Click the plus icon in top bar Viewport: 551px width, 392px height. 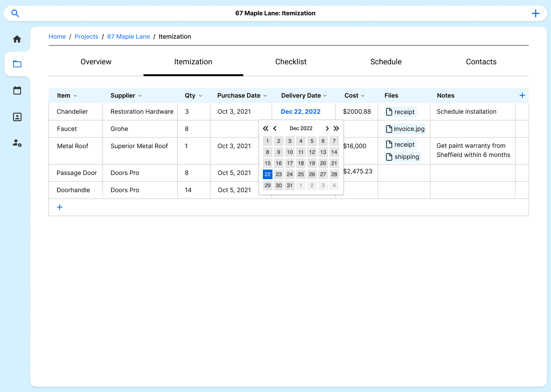pos(535,13)
